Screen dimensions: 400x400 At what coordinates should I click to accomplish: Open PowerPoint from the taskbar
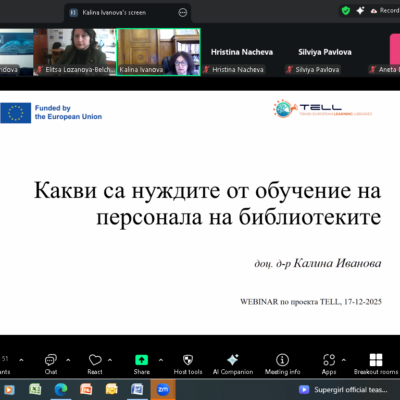coord(86,389)
